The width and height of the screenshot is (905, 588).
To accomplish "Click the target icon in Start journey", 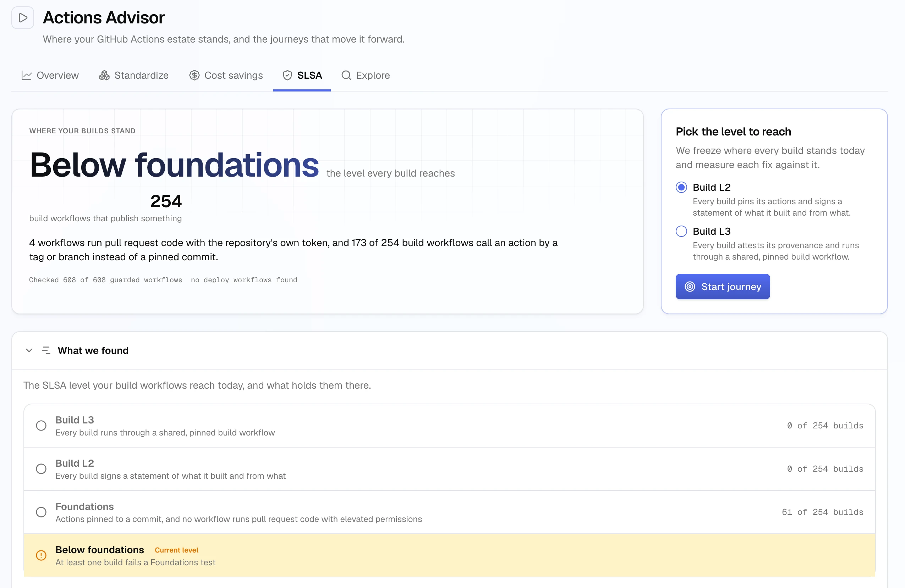I will [x=690, y=287].
